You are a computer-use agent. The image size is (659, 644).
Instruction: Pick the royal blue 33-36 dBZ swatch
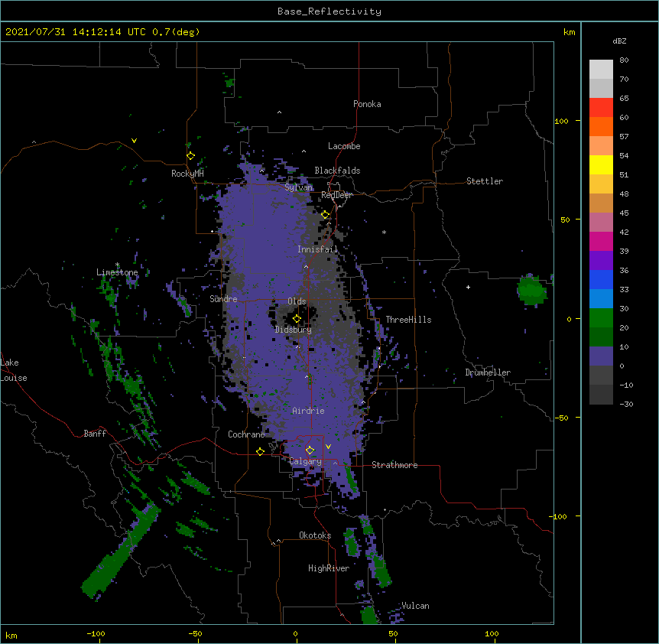point(601,279)
